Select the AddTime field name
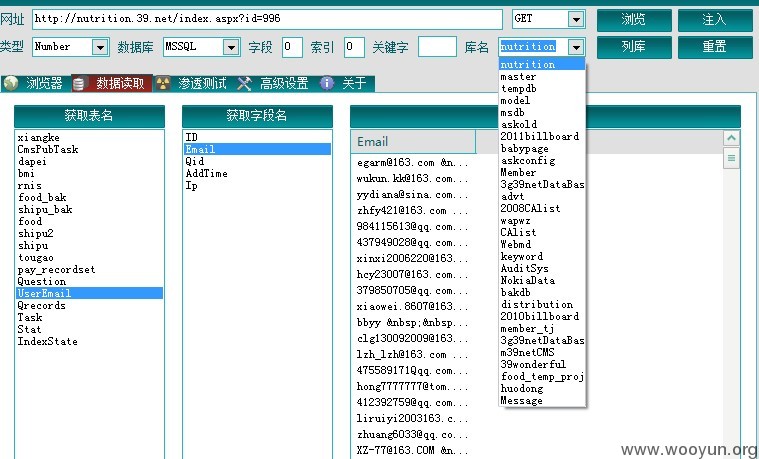Screen dimensions: 759x459 tap(257, 173)
